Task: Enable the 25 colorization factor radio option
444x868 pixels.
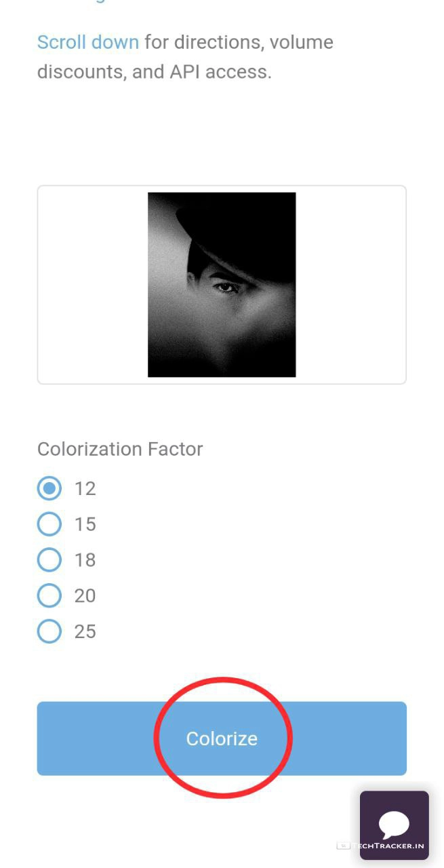Action: [49, 632]
